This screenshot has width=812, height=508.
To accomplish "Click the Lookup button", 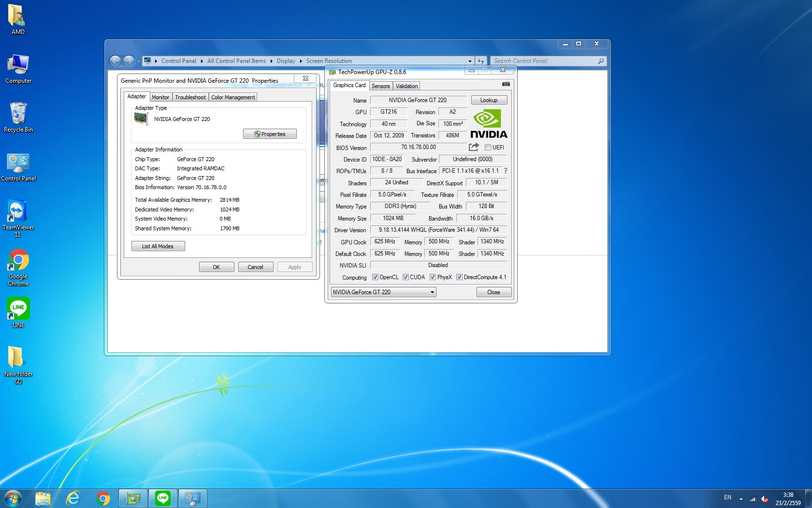I will pos(489,100).
